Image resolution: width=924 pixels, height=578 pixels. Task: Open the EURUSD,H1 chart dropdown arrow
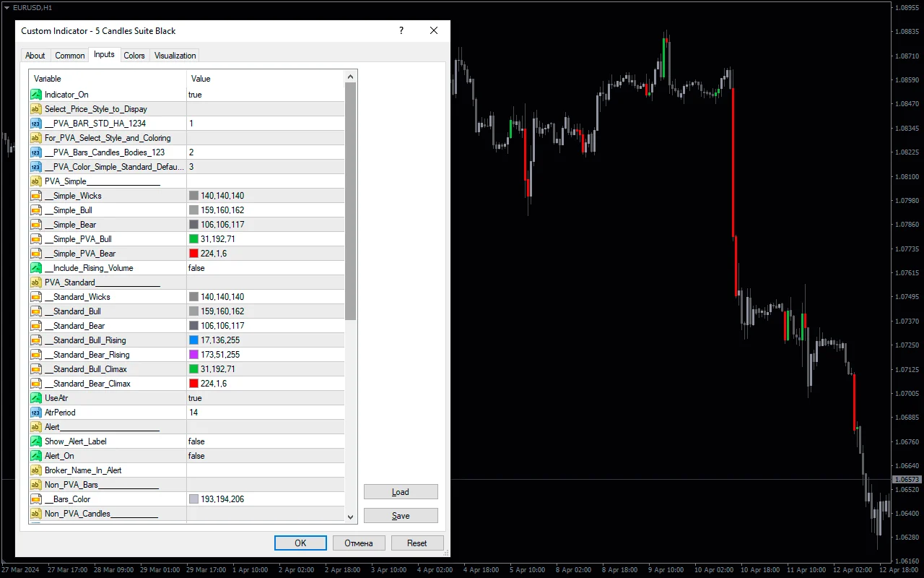[6, 7]
